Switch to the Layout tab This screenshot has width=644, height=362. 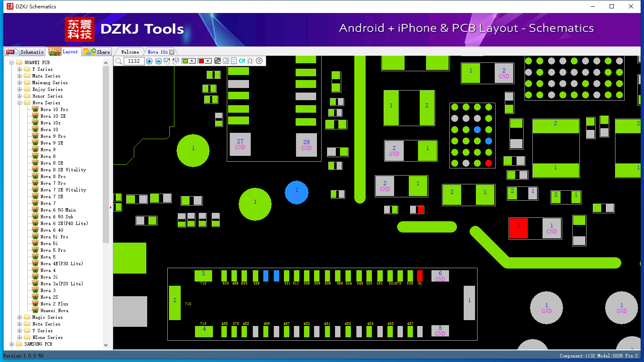coord(63,52)
